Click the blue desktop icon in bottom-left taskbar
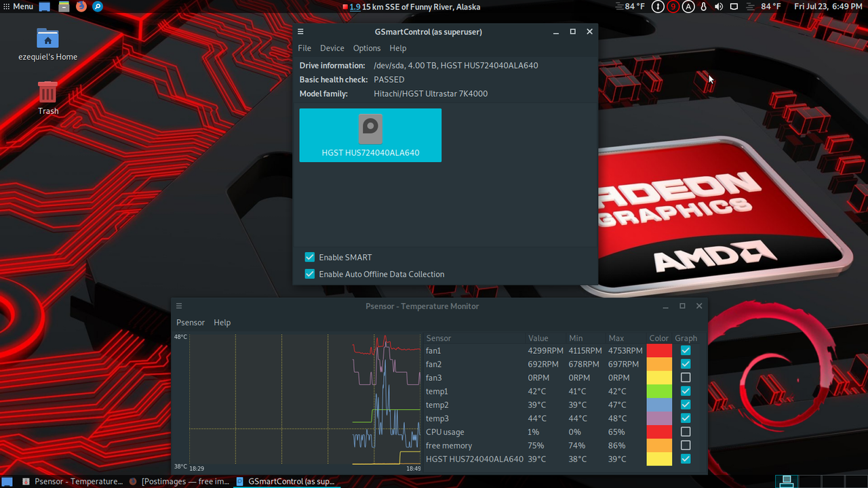The width and height of the screenshot is (868, 488). point(7,481)
